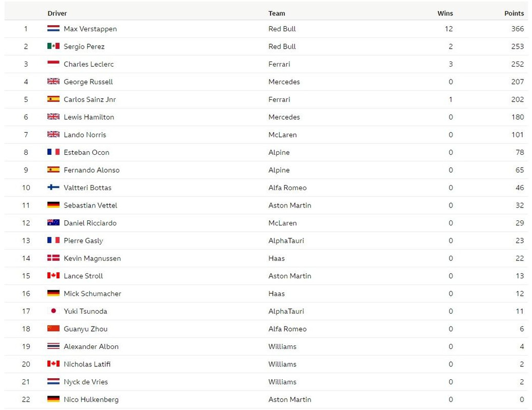This screenshot has height=410, width=532.
Task: Click the Netherlands flag beside Max Verstappen
Action: [53, 29]
